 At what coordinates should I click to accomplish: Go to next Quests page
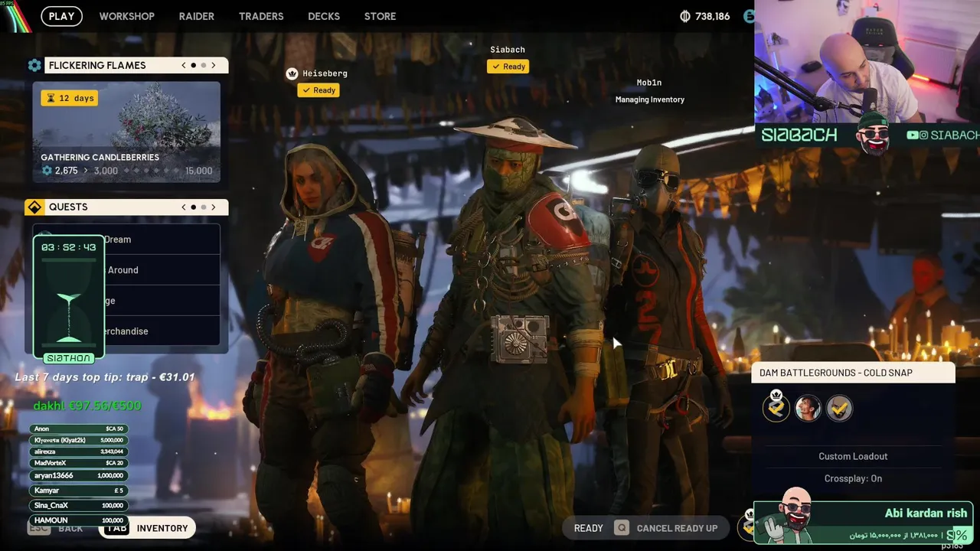tap(214, 207)
